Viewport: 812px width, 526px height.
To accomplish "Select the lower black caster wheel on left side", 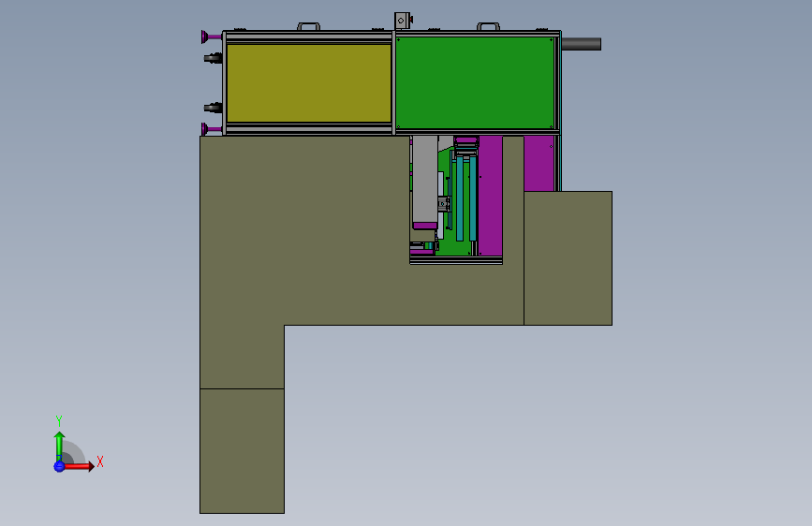I will 213,108.
